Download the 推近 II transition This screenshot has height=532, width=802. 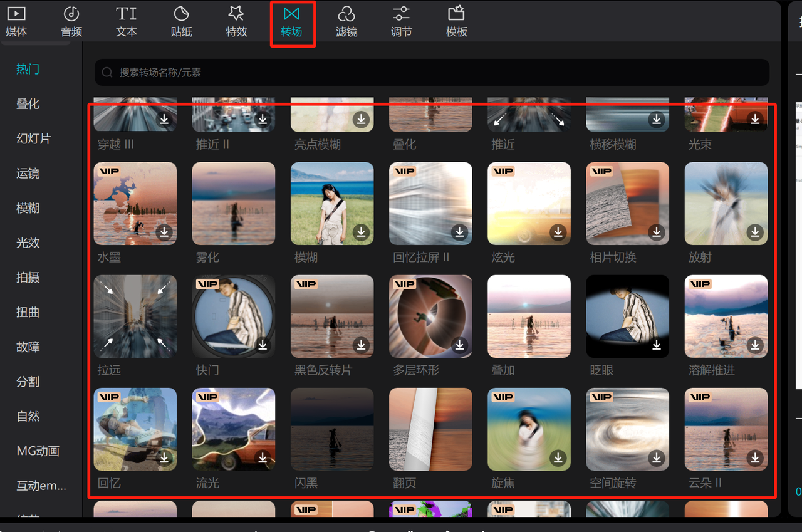click(263, 119)
